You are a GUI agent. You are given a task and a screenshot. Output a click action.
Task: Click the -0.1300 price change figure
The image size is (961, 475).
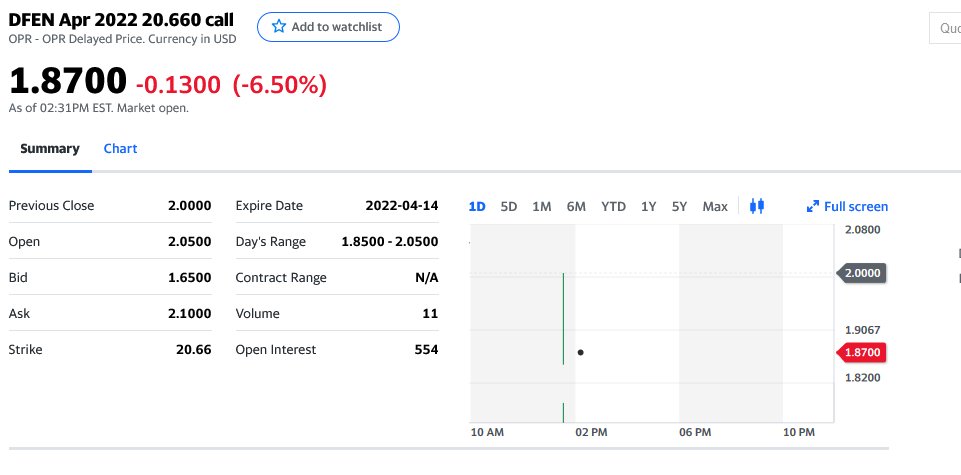tap(178, 85)
